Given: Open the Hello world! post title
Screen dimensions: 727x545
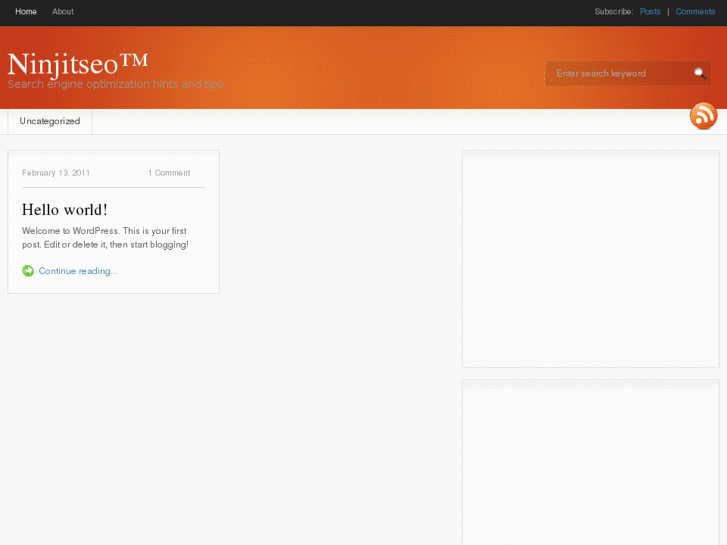Looking at the screenshot, I should (x=64, y=210).
